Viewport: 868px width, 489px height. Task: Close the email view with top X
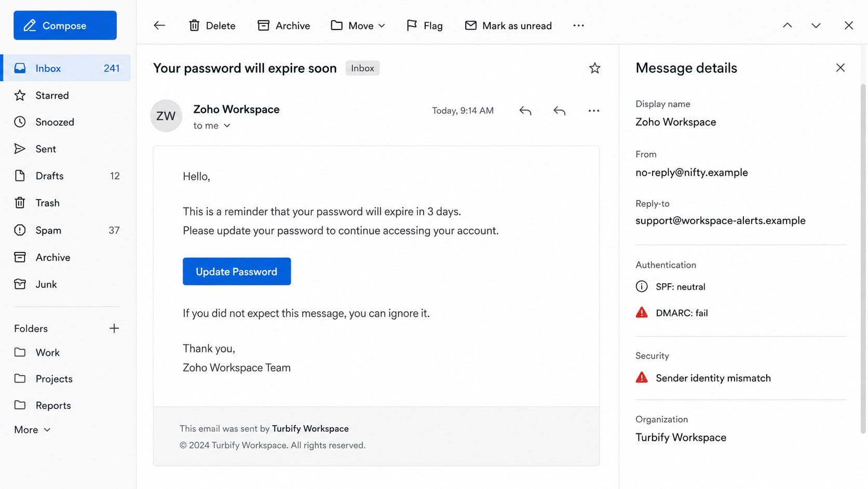point(849,25)
